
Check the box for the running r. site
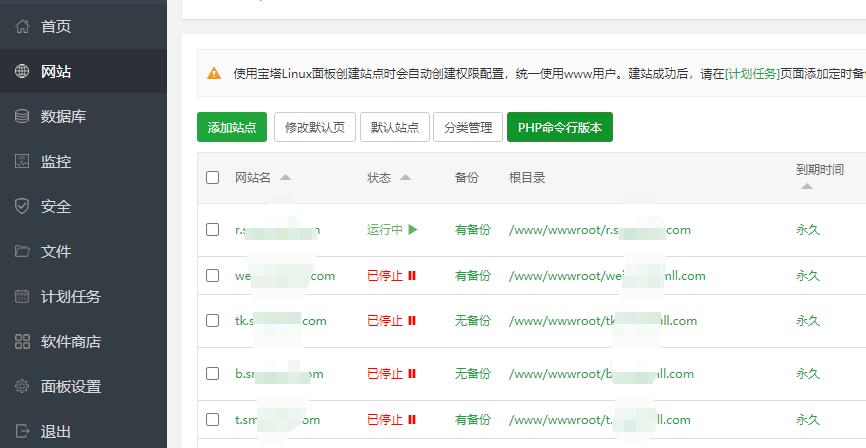[212, 230]
